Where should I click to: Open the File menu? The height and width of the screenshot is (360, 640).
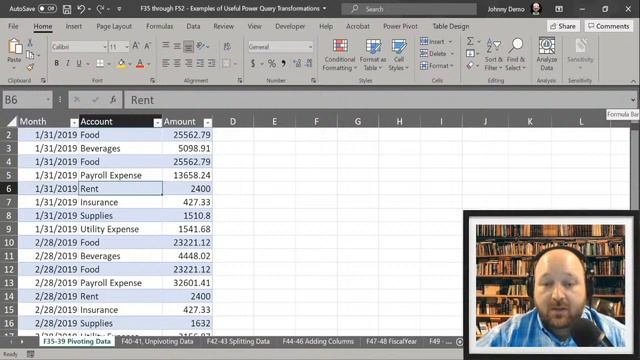point(13,26)
